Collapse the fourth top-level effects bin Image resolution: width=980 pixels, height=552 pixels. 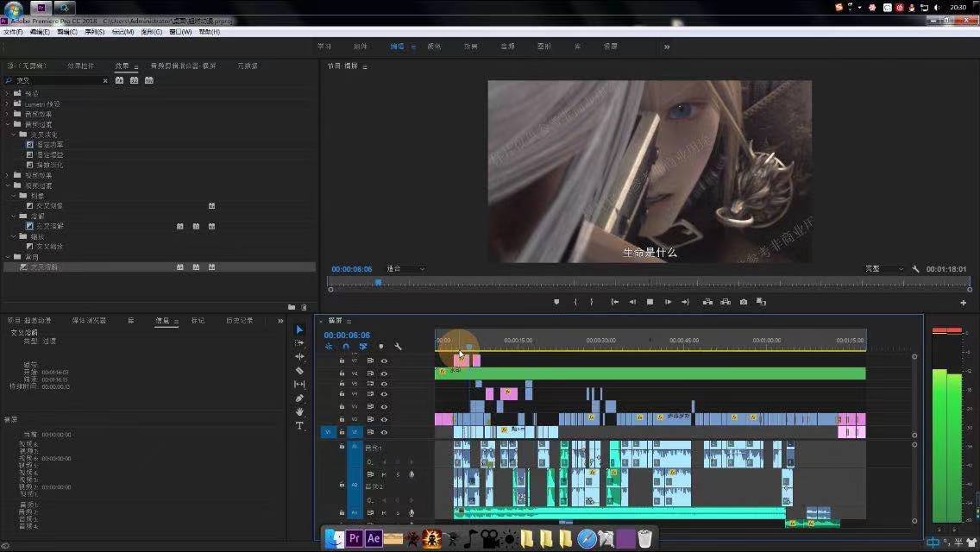pos(8,124)
